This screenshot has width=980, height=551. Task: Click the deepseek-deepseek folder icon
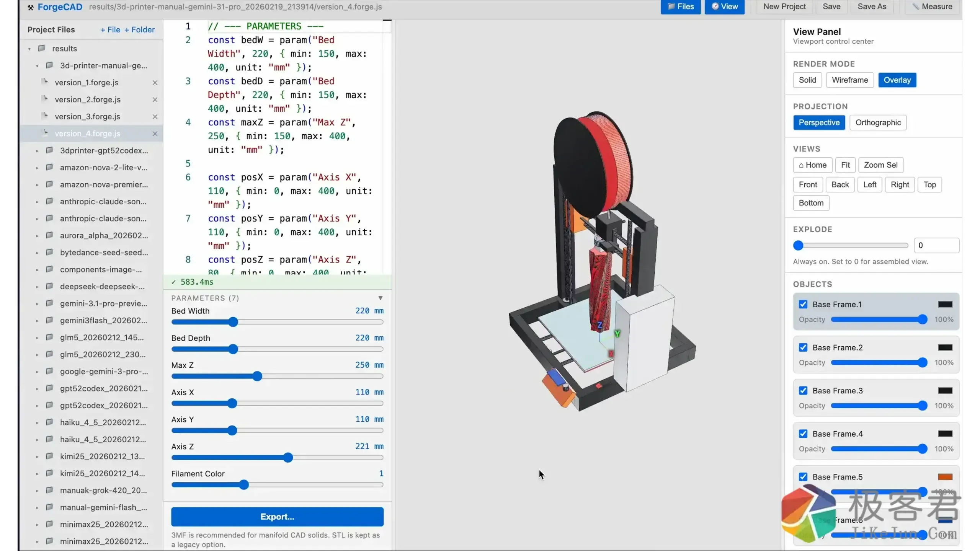click(x=49, y=287)
